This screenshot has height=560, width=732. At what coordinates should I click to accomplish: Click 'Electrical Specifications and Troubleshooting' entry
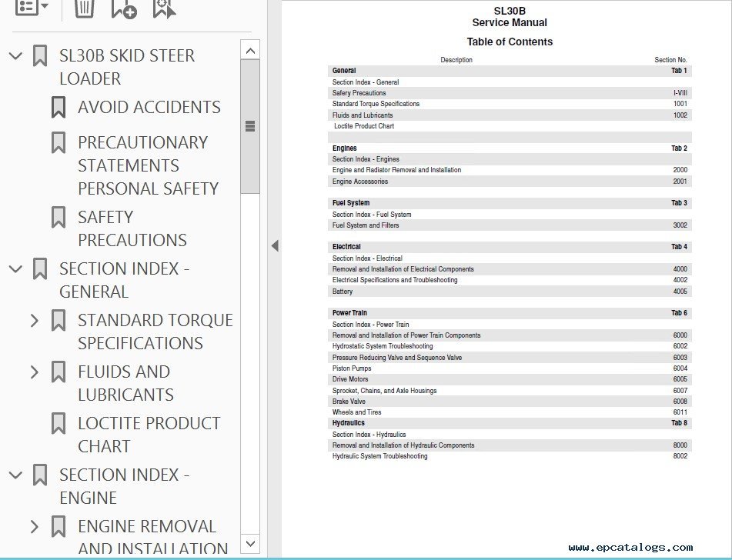coord(395,279)
